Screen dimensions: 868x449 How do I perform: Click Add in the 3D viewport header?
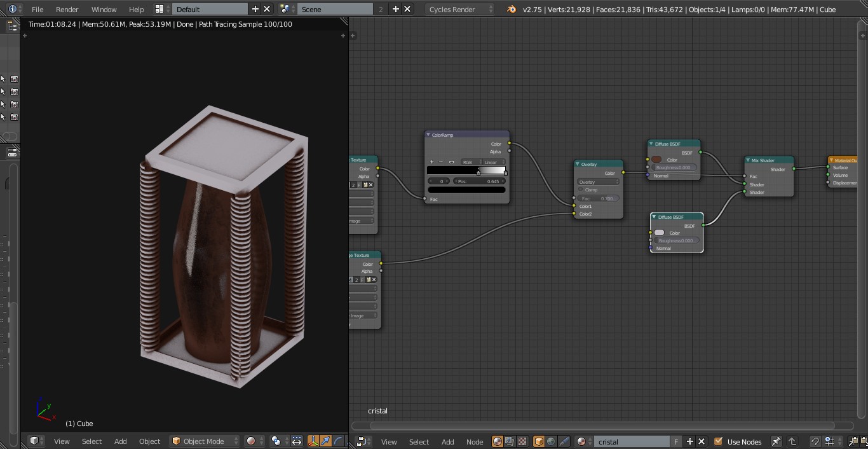tap(120, 441)
